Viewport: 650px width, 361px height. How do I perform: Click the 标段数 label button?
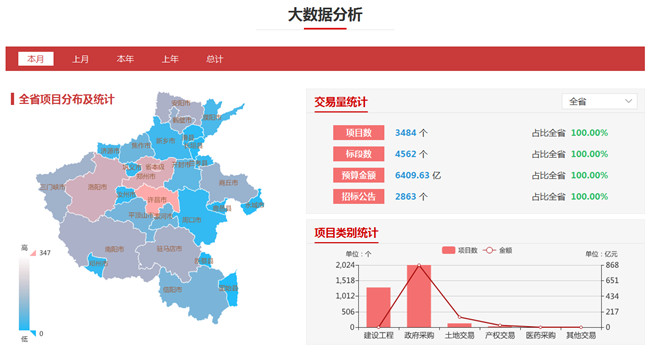[x=359, y=154]
